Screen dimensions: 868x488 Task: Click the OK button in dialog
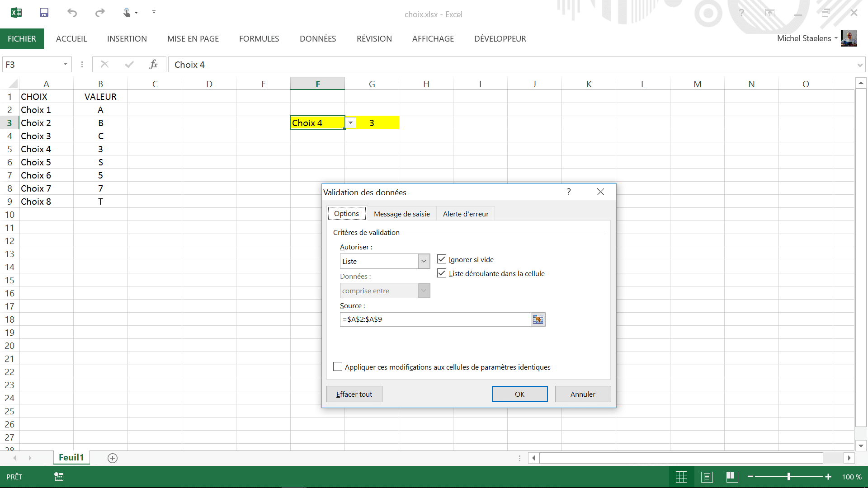point(519,394)
